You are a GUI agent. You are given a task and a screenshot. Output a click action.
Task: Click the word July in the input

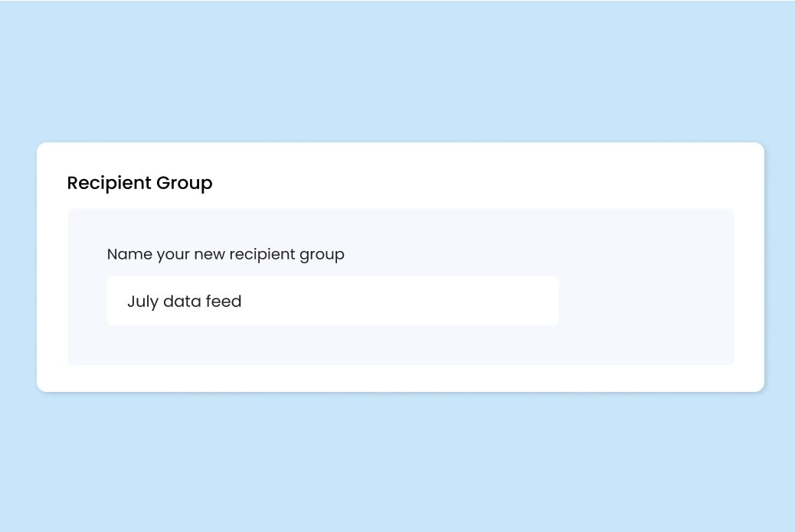(x=142, y=301)
